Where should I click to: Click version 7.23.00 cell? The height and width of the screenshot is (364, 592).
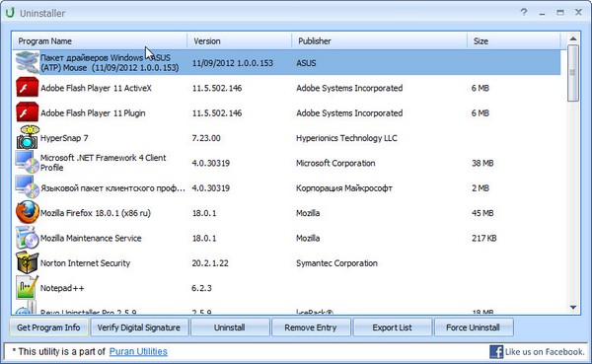point(206,138)
